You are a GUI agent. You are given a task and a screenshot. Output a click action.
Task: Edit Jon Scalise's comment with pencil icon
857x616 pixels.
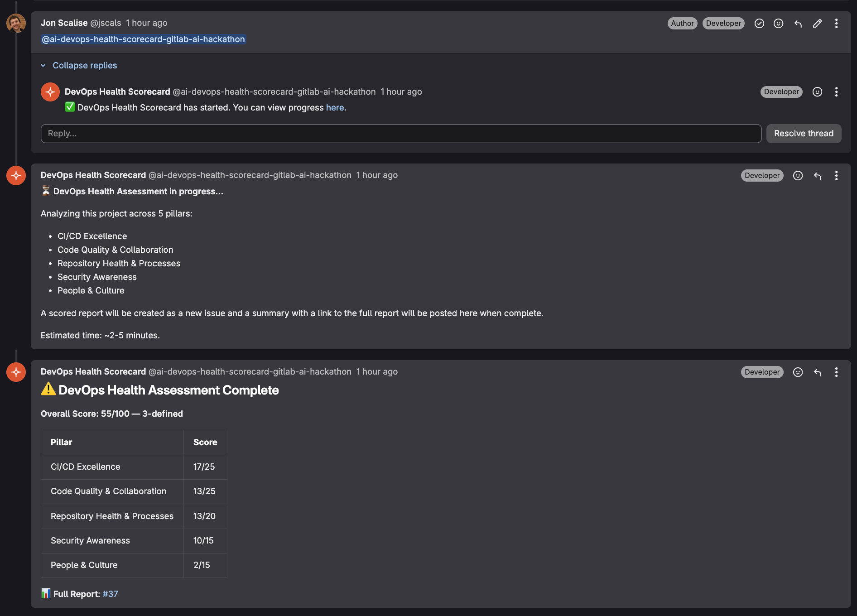tap(817, 24)
